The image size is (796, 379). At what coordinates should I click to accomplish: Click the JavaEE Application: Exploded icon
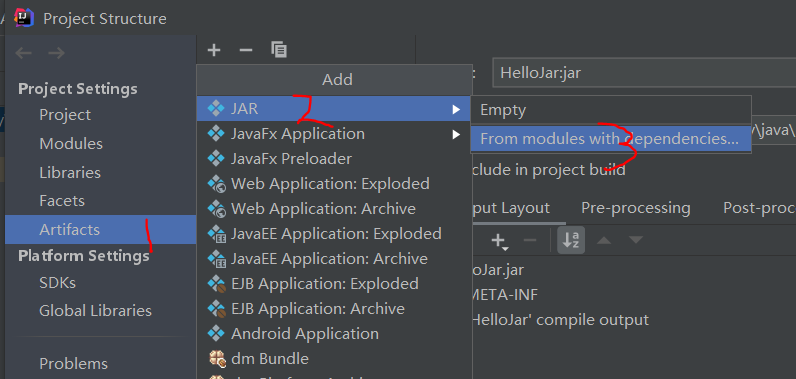click(217, 233)
